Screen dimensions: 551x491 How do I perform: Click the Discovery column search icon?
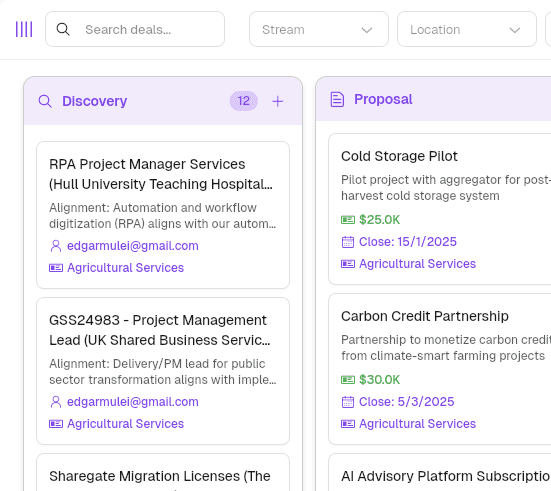click(x=45, y=101)
